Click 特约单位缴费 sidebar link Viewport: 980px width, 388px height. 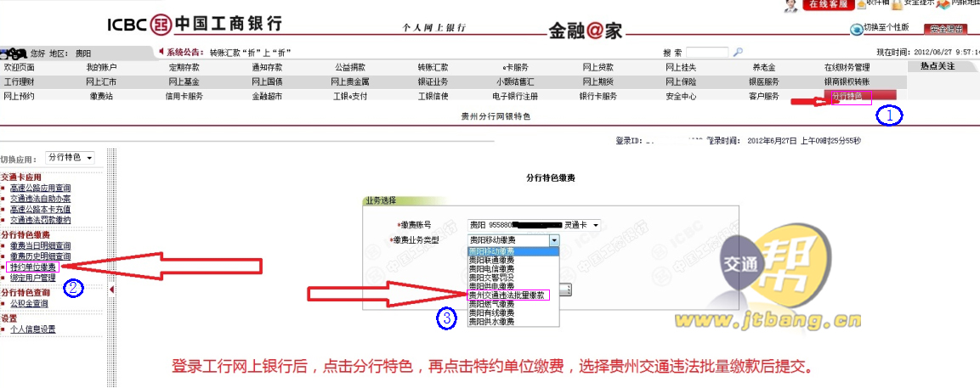tap(33, 267)
